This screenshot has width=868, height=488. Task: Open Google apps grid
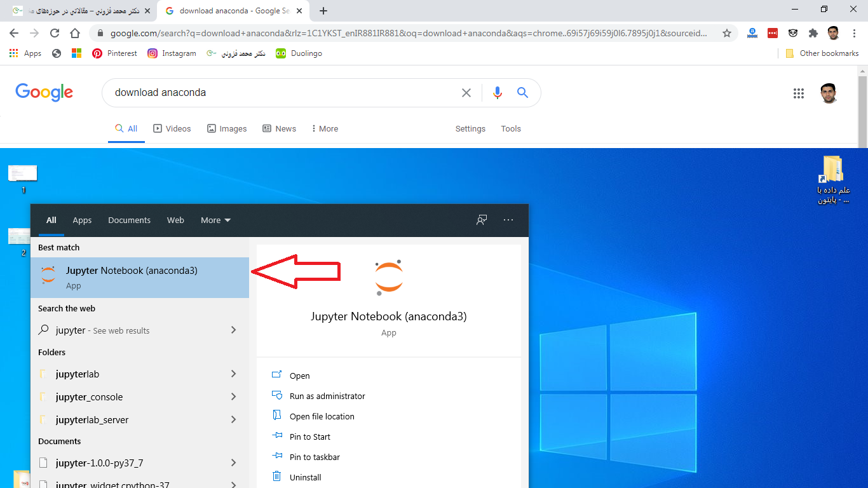[x=799, y=93]
